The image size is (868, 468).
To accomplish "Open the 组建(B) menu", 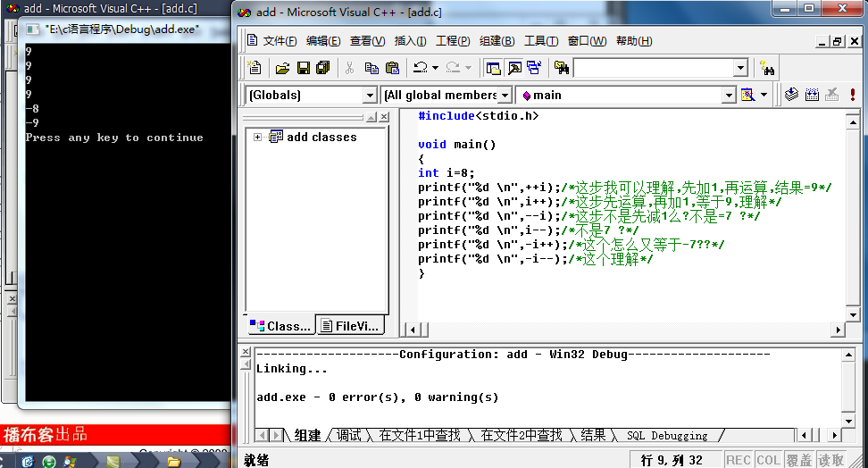I will pyautogui.click(x=497, y=41).
